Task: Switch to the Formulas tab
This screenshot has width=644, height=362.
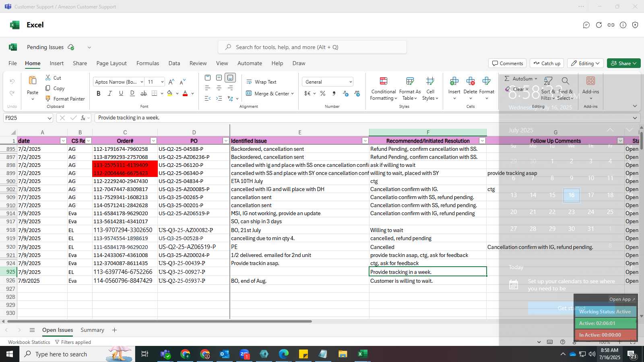Action: click(x=148, y=63)
